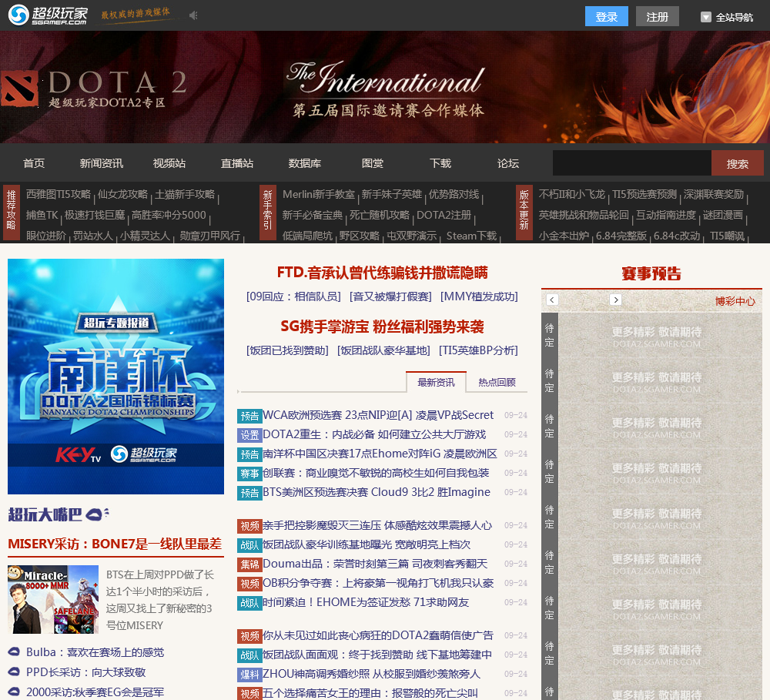
Task: Open 亲手把控影魔毁灭三连压 video item
Action: [x=377, y=525]
